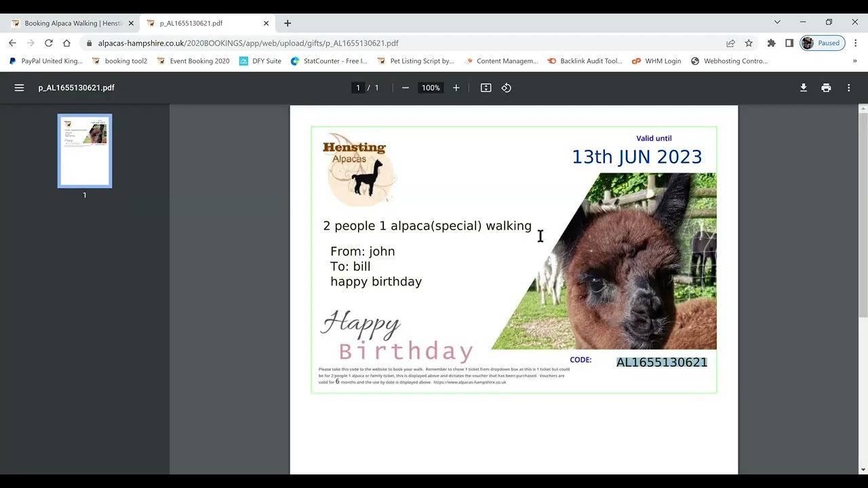The height and width of the screenshot is (488, 868).
Task: Bookmark this page with star icon
Action: click(x=749, y=43)
